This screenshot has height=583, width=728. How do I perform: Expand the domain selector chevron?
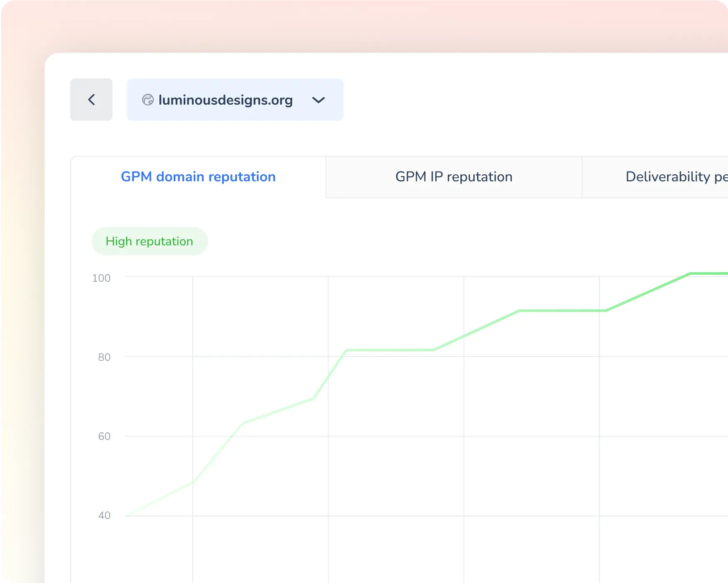(x=318, y=100)
